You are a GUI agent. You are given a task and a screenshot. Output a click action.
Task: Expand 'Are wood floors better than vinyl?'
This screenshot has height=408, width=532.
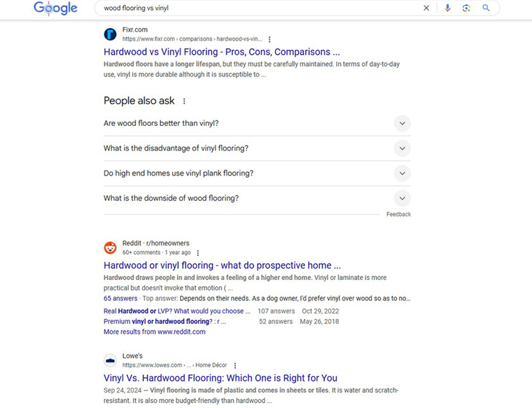[257, 123]
